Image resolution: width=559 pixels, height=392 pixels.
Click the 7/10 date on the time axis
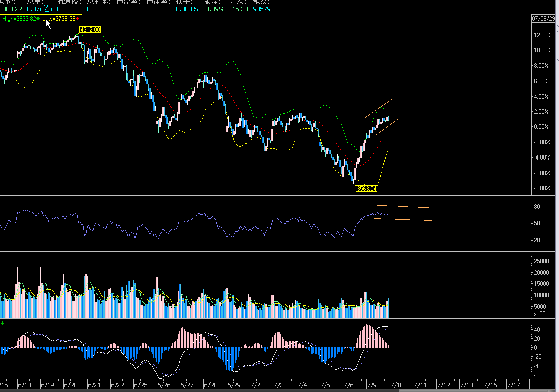click(x=397, y=385)
